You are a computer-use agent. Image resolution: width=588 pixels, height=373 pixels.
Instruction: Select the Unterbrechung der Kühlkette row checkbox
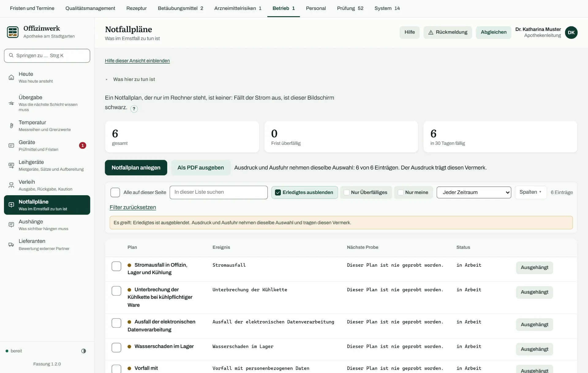point(116,291)
